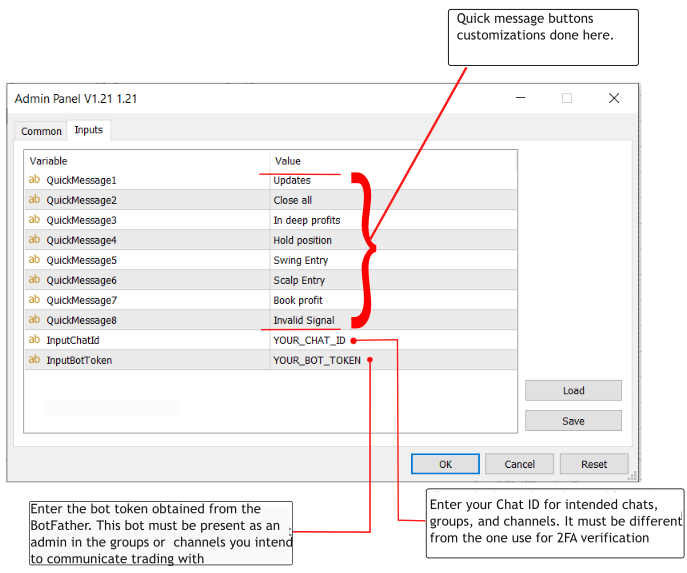Screen dimensions: 687x573
Task: Edit the 'Scalp Entry' value cell
Action: 393,280
